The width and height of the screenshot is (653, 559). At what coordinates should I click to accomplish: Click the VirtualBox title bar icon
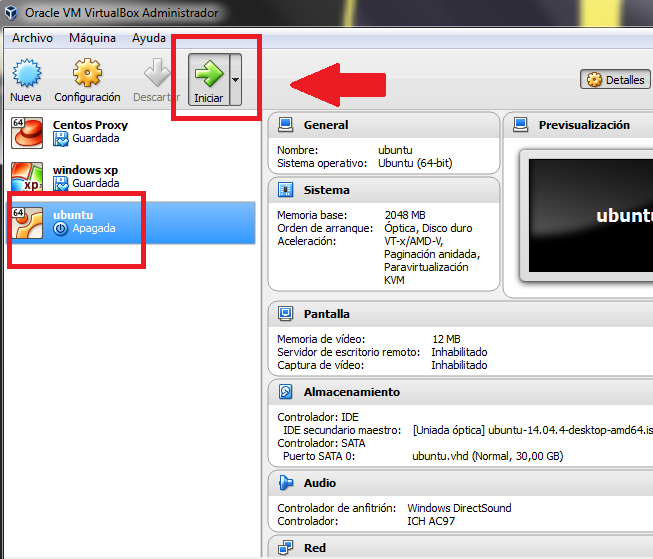[x=11, y=13]
